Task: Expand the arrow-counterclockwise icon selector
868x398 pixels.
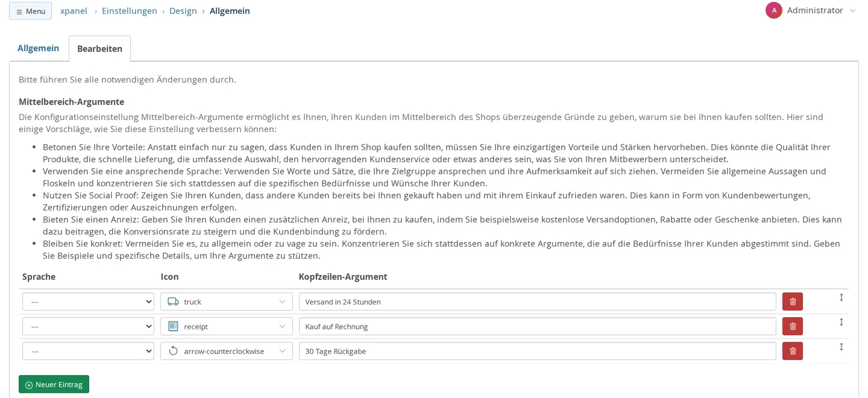Action: click(x=226, y=351)
